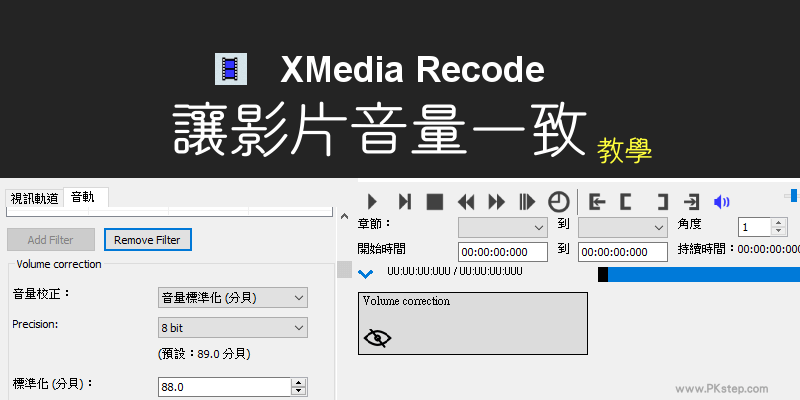
Task: Open the chapter end dropdown after 到
Action: point(622,228)
